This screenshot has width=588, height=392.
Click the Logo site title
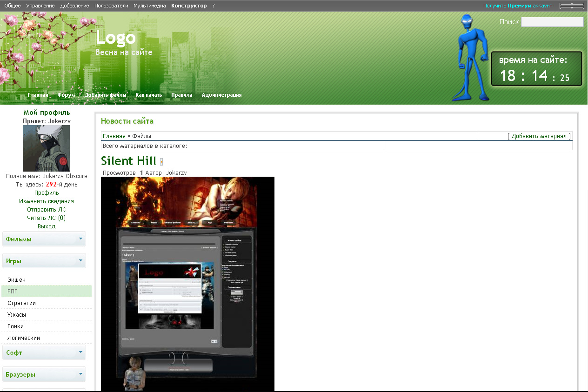(115, 38)
